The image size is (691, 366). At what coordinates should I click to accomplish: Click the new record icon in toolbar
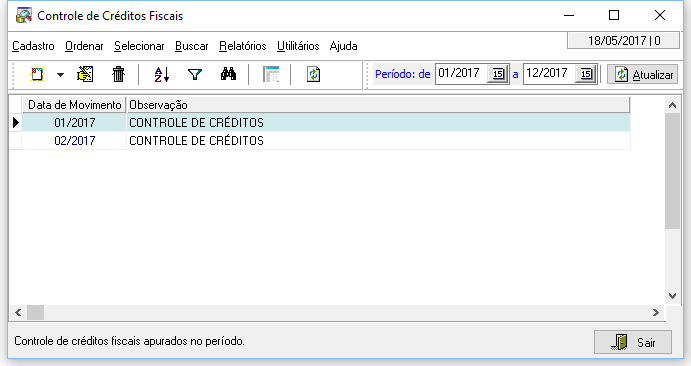coord(37,74)
